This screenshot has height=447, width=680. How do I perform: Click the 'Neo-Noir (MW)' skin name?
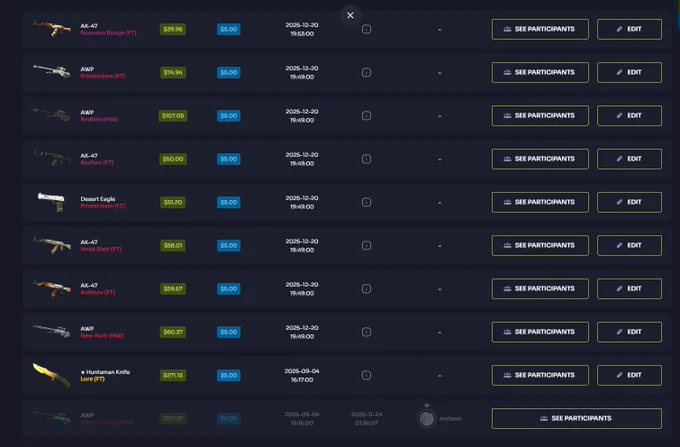[x=102, y=336]
